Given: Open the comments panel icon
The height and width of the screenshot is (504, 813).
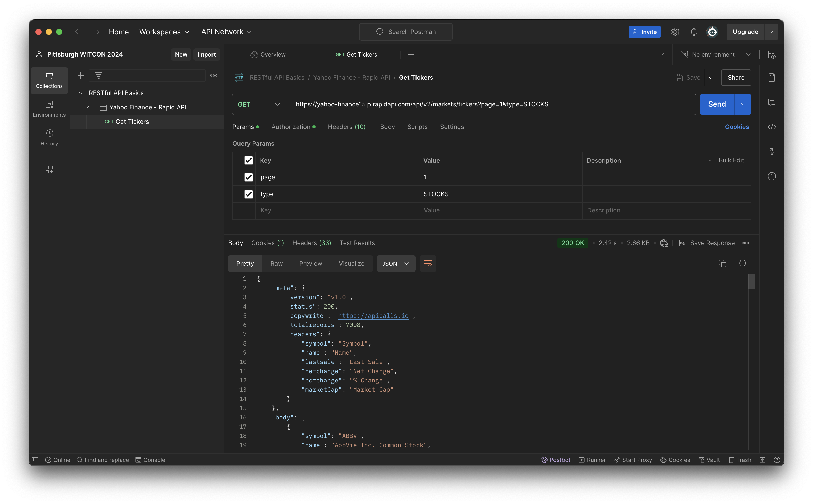Looking at the screenshot, I should pos(772,102).
